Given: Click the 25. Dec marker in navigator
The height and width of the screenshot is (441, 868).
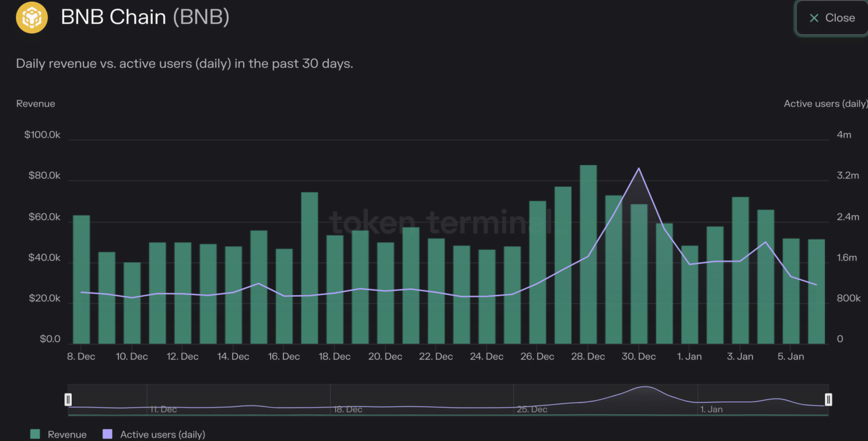Looking at the screenshot, I should point(532,409).
